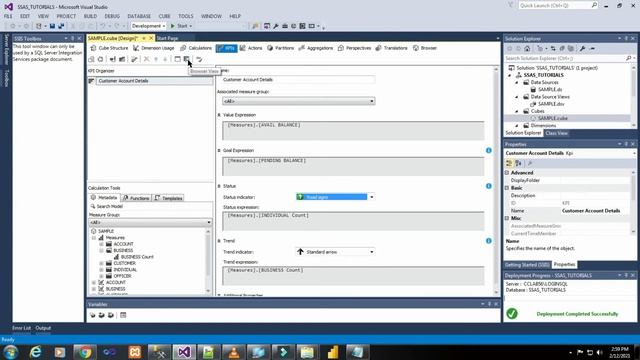Switch to the Start Page document tab
This screenshot has width=640, height=360.
pos(167,38)
